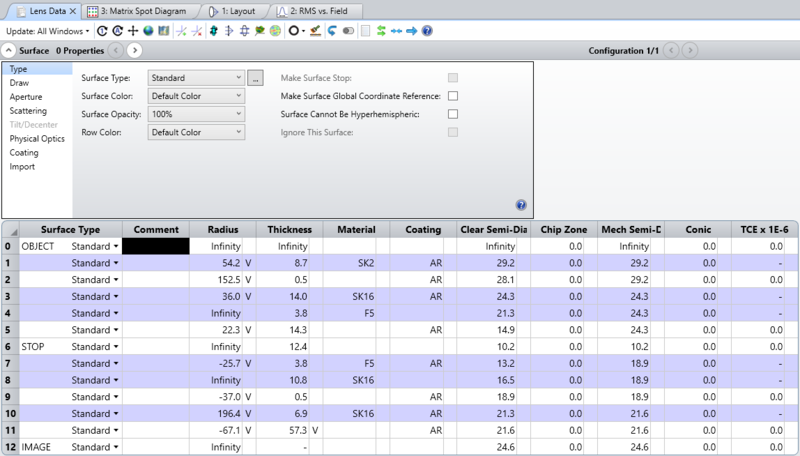800x456 pixels.
Task: Switch to the Matrix Spot Diagram tab
Action: [x=137, y=10]
